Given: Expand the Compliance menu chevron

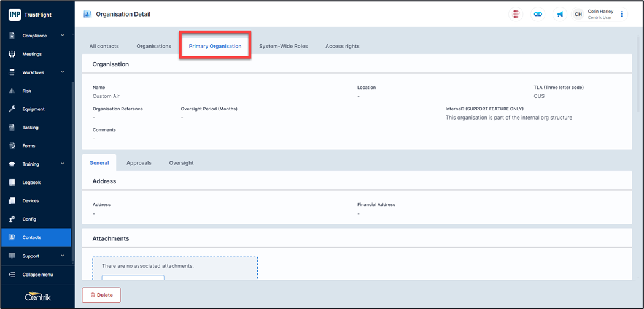Looking at the screenshot, I should 63,36.
